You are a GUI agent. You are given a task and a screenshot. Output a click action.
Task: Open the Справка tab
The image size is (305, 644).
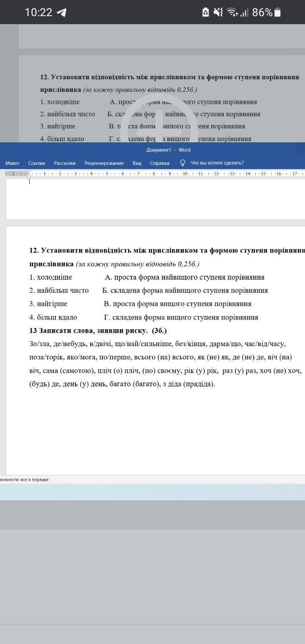point(159,163)
